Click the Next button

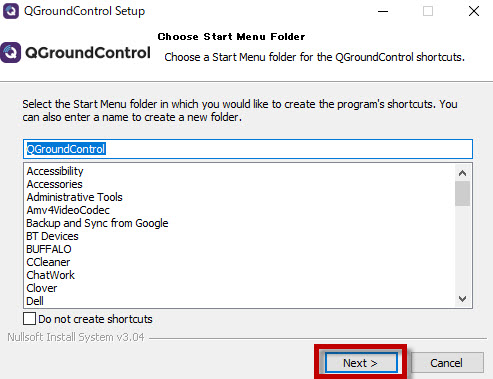pyautogui.click(x=361, y=363)
